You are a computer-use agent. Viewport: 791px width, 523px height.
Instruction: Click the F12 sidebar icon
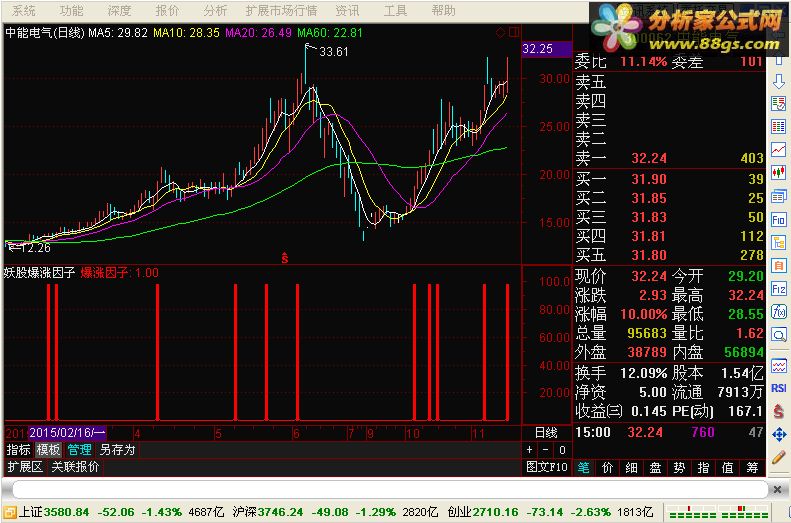[x=778, y=288]
